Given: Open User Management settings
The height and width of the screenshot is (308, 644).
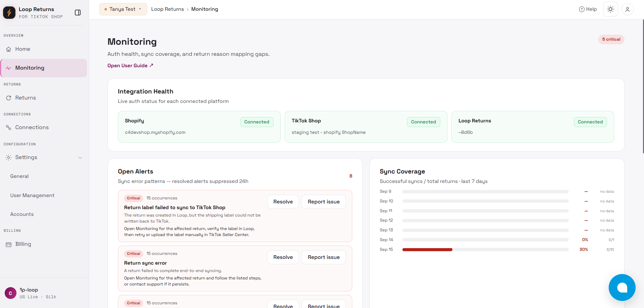Looking at the screenshot, I should [x=32, y=195].
